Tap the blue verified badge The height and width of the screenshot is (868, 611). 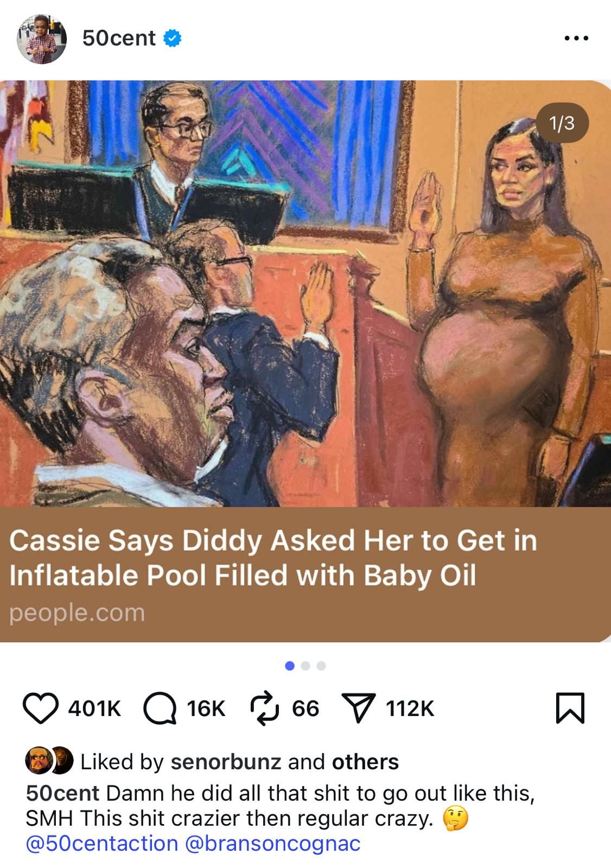pyautogui.click(x=172, y=39)
